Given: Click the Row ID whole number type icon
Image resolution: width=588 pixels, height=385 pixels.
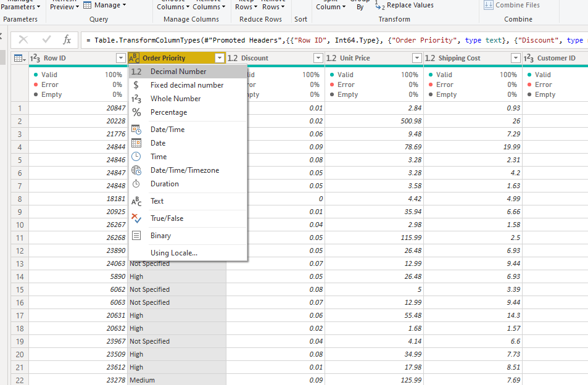Looking at the screenshot, I should 35,58.
